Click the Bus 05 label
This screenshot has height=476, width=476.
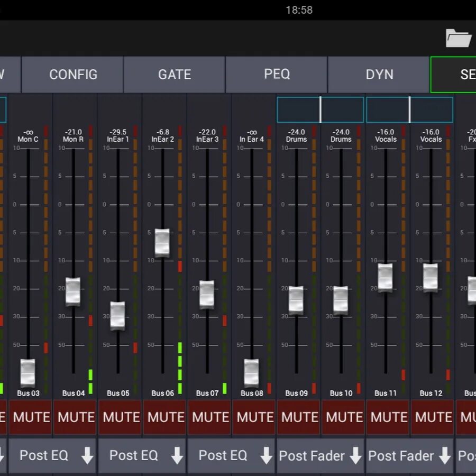pyautogui.click(x=118, y=393)
